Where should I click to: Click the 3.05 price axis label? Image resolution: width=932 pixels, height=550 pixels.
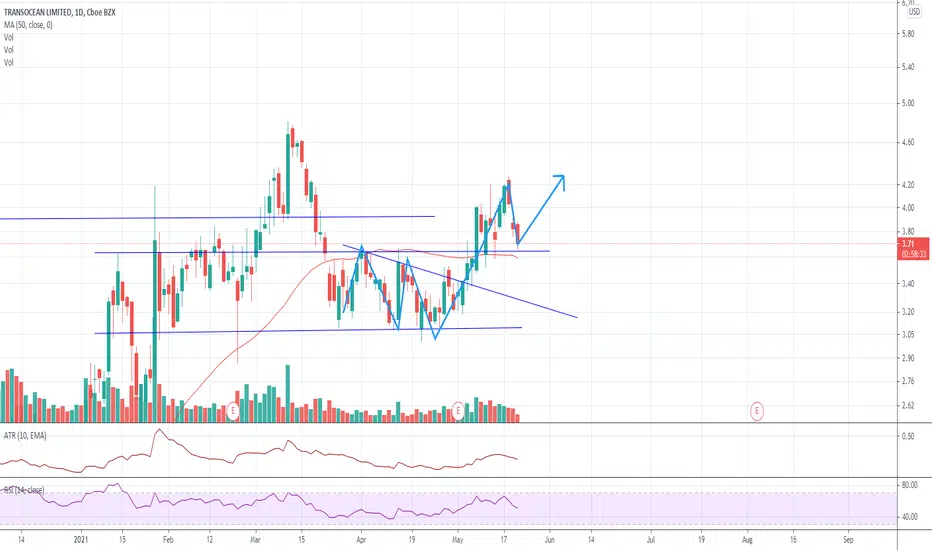[908, 335]
